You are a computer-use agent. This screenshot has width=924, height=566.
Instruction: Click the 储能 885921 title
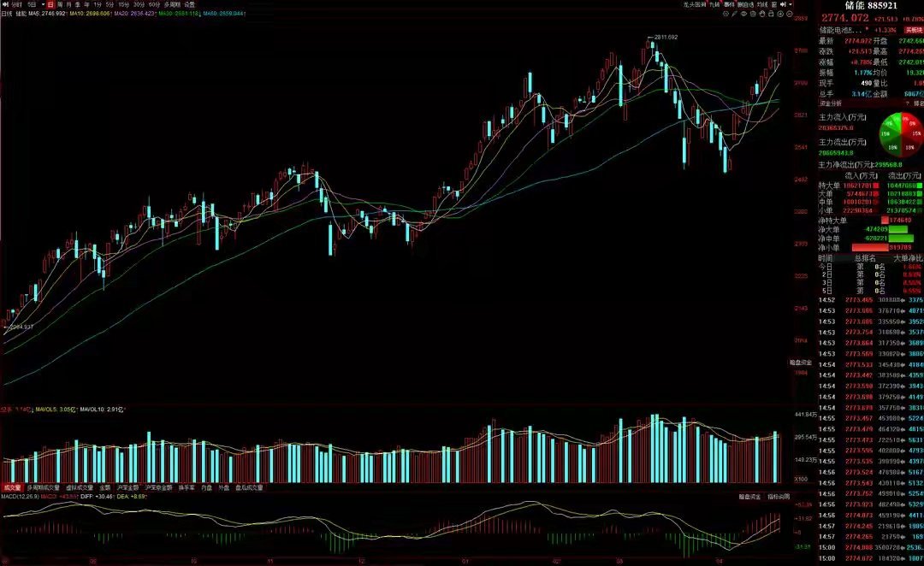(x=871, y=5)
